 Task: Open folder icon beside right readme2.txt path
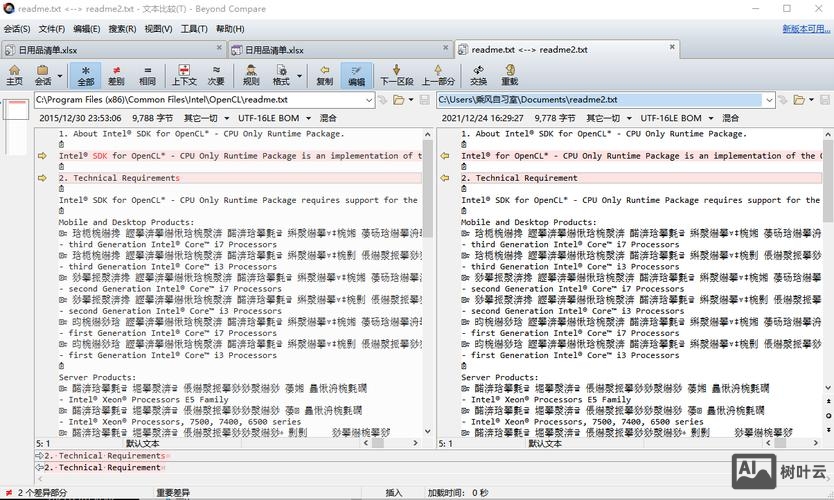799,99
